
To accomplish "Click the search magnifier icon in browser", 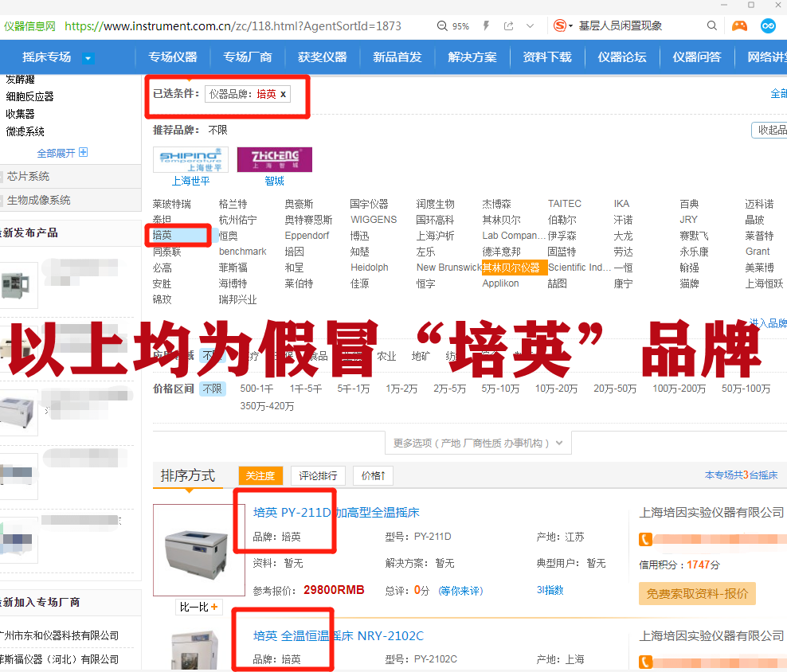I will click(x=711, y=25).
